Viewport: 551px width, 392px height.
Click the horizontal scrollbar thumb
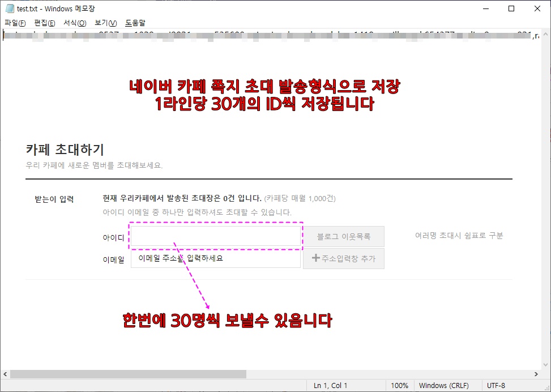(x=128, y=374)
